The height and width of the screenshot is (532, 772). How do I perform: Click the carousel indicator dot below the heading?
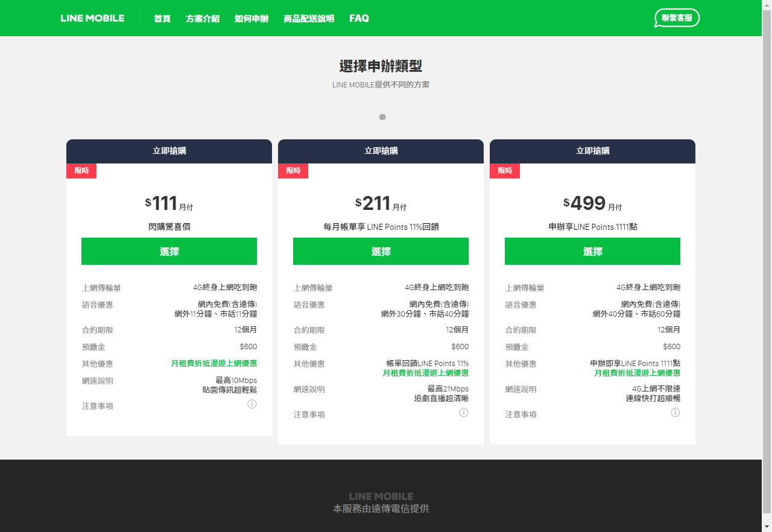[x=382, y=117]
